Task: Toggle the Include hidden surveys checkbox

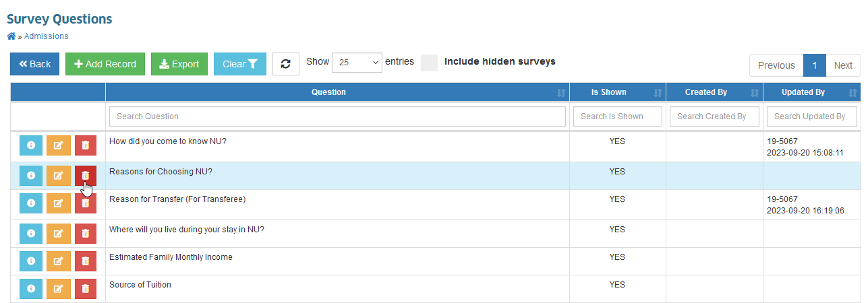Action: 430,63
